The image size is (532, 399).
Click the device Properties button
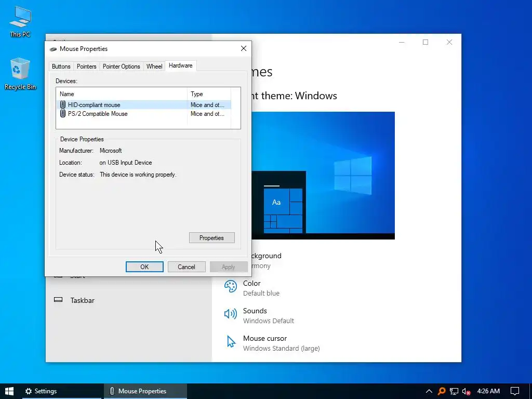coord(212,238)
